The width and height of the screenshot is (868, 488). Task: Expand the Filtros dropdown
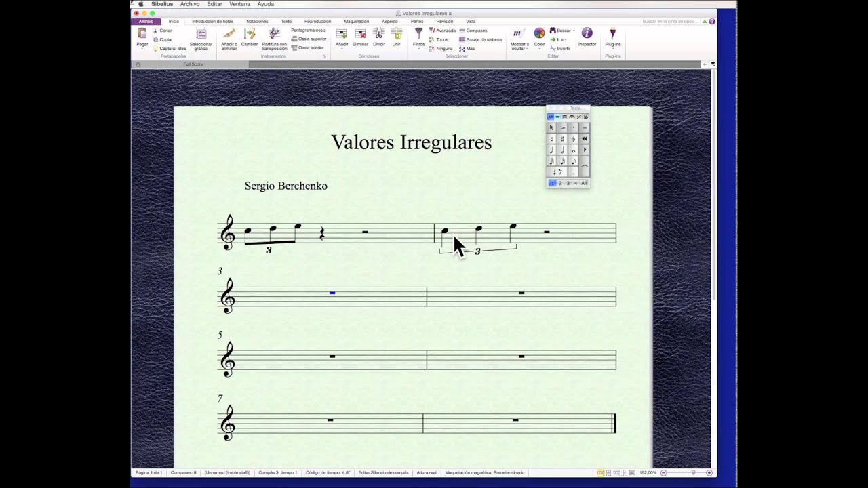(418, 49)
